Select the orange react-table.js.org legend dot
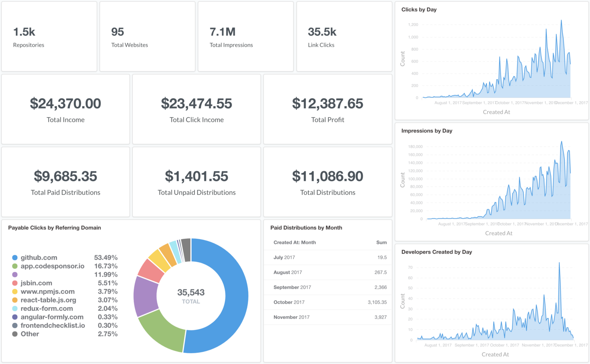This screenshot has width=590, height=364. tap(15, 300)
